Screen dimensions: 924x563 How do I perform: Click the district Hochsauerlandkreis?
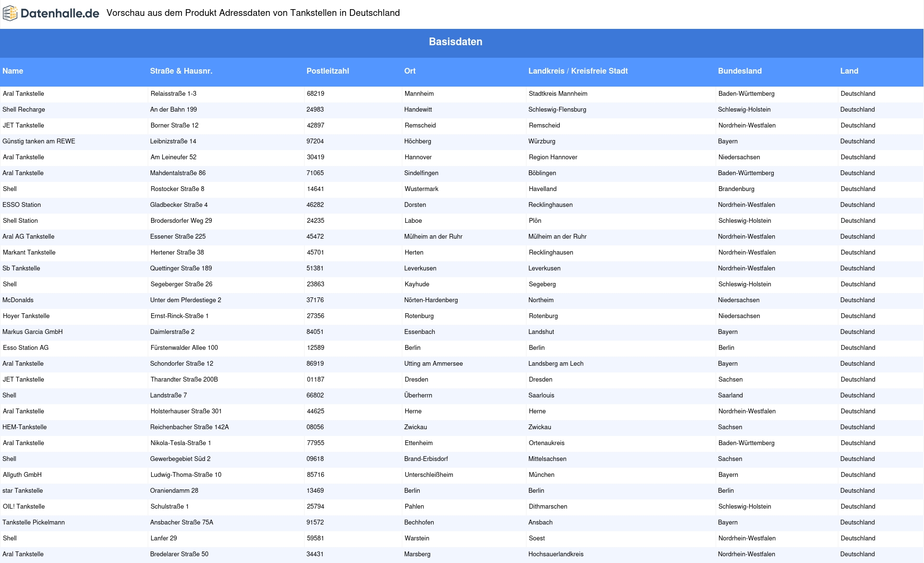[x=556, y=554]
